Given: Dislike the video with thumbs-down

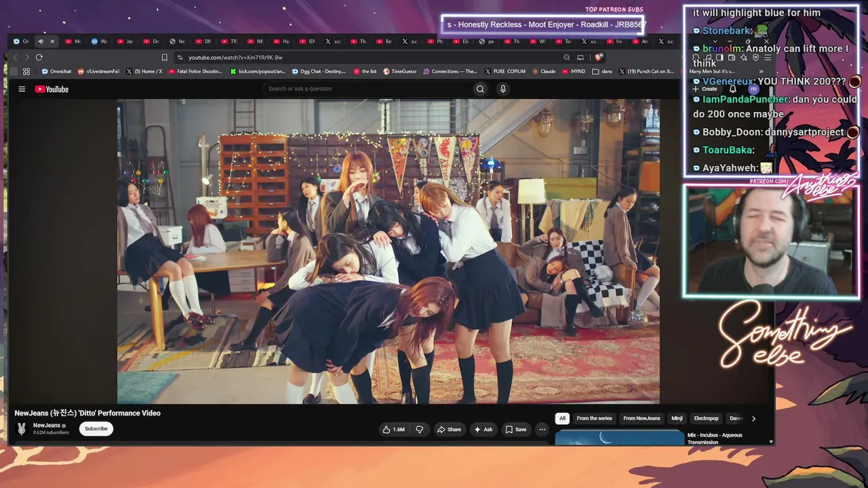Looking at the screenshot, I should point(419,429).
